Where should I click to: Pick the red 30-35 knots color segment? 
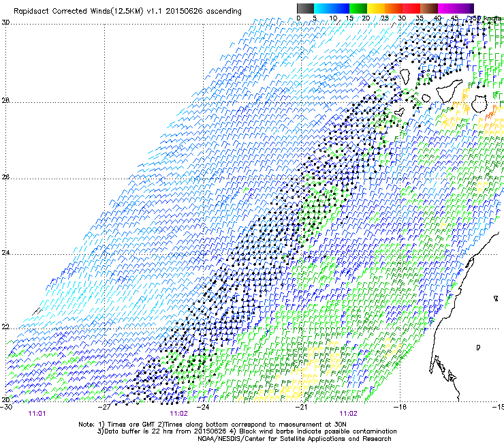411,8
